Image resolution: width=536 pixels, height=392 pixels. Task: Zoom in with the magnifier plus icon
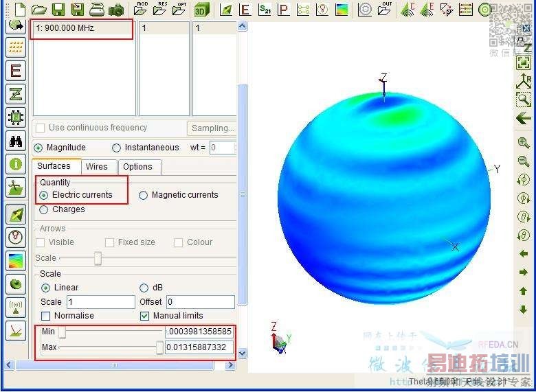[524, 143]
